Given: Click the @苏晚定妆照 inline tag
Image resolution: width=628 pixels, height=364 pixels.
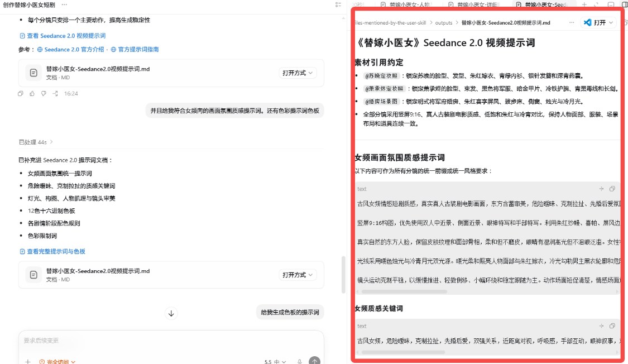Looking at the screenshot, I should click(381, 76).
